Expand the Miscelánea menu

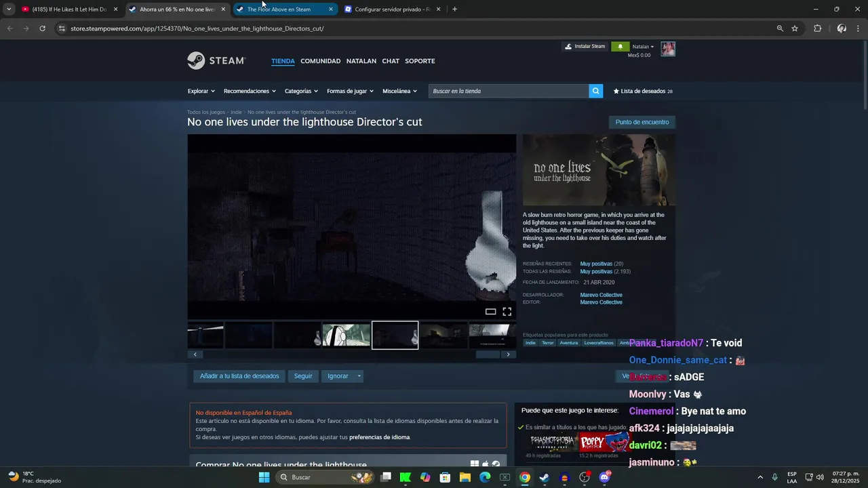[399, 91]
